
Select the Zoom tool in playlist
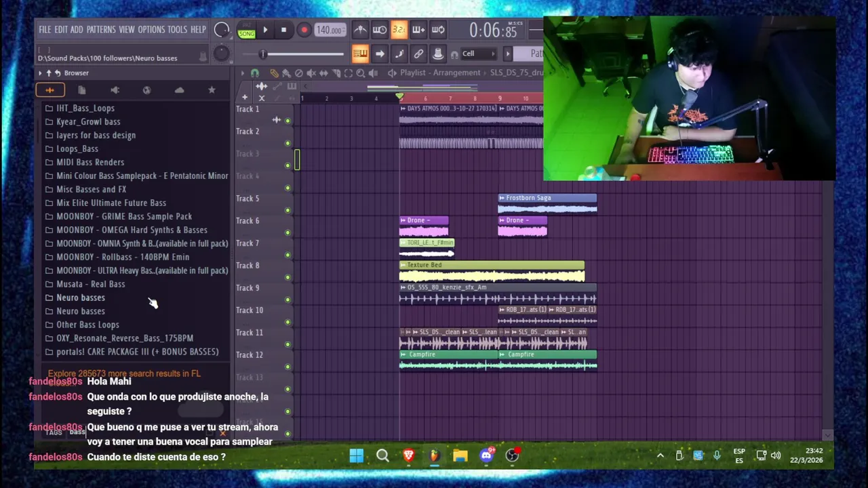tap(361, 73)
